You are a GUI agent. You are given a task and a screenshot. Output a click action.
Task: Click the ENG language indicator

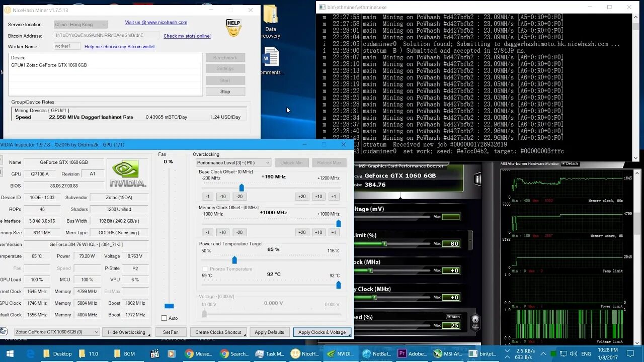(586, 353)
